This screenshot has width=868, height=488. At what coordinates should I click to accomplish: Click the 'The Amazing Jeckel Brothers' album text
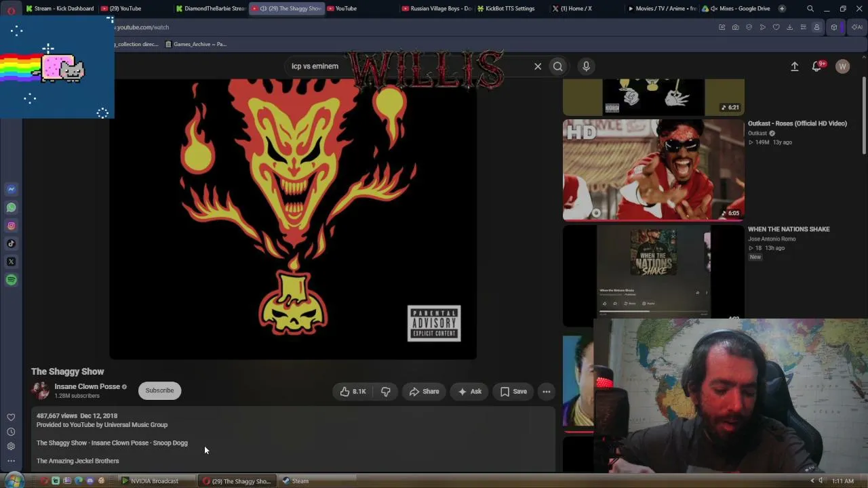[78, 461]
